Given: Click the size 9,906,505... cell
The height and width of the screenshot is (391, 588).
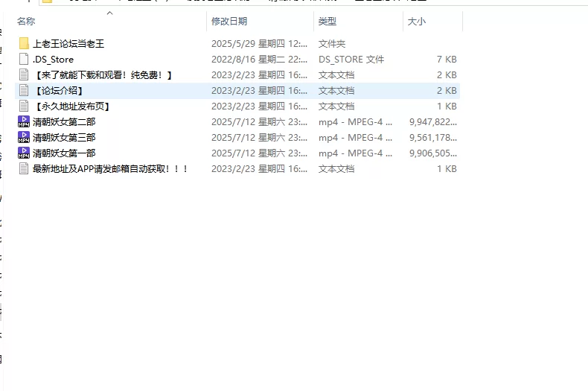Looking at the screenshot, I should click(x=433, y=153).
